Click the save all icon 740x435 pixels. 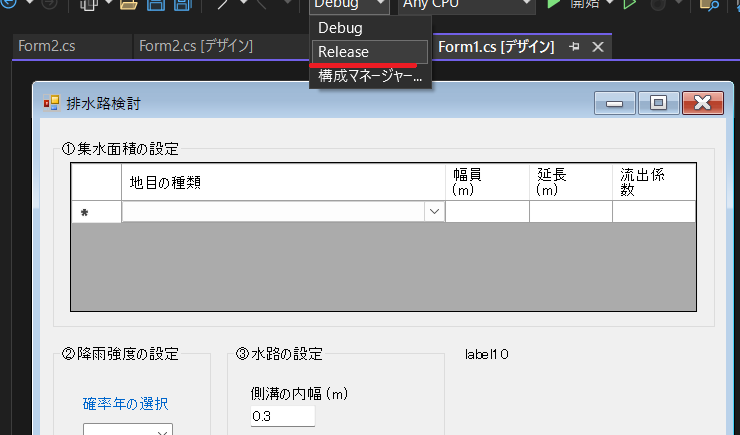pos(183,5)
